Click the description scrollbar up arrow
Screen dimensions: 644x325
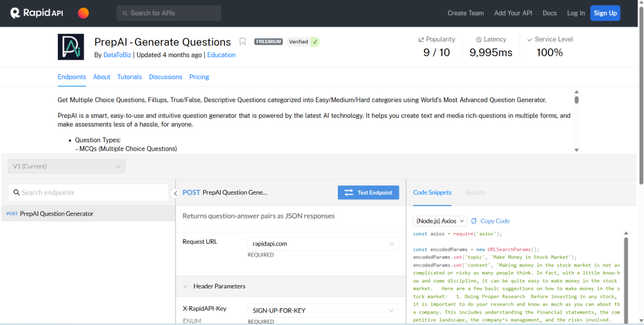coord(577,92)
